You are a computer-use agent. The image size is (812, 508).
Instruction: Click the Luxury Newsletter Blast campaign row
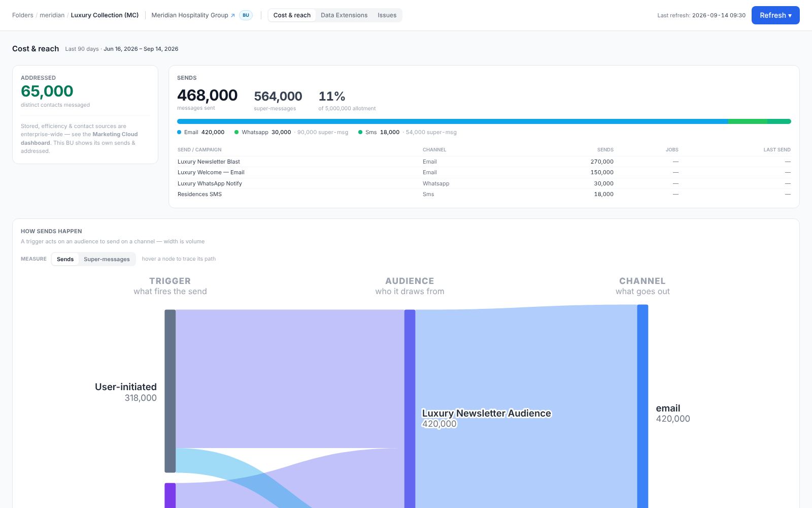(484, 162)
